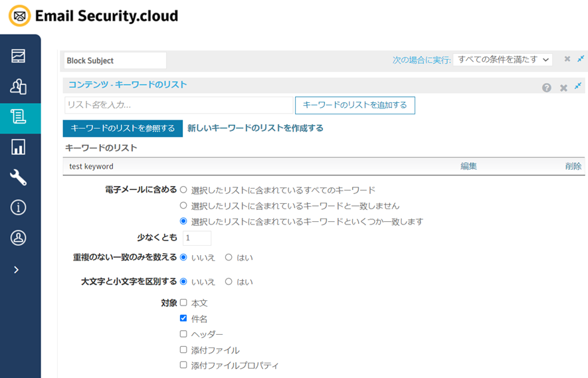Viewport: 588px width, 378px height.
Task: Open the Dashboard icon in sidebar
Action: click(19, 56)
